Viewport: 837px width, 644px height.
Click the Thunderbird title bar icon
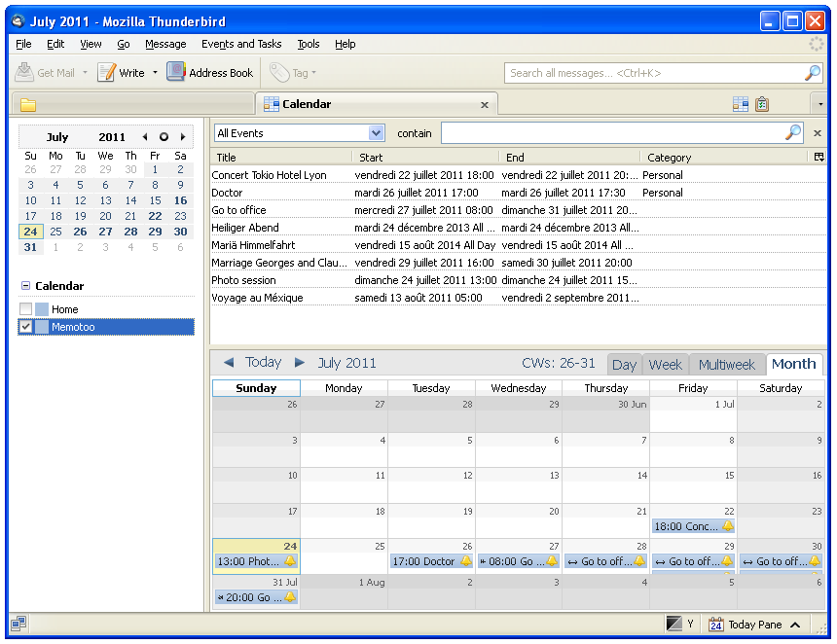click(x=18, y=21)
